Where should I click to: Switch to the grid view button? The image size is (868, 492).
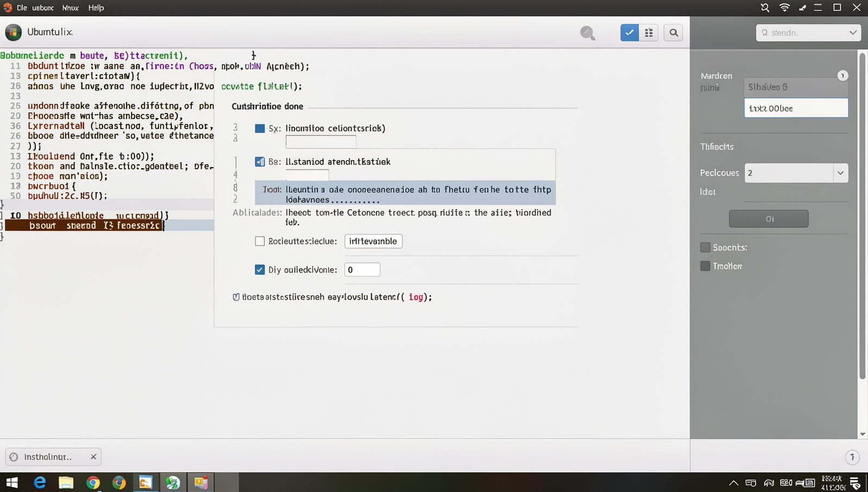pos(649,33)
